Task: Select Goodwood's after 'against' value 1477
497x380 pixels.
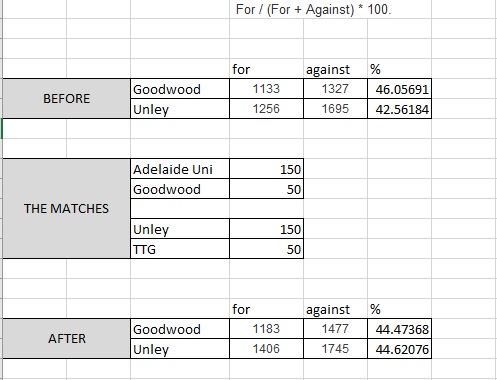Action: [x=335, y=329]
